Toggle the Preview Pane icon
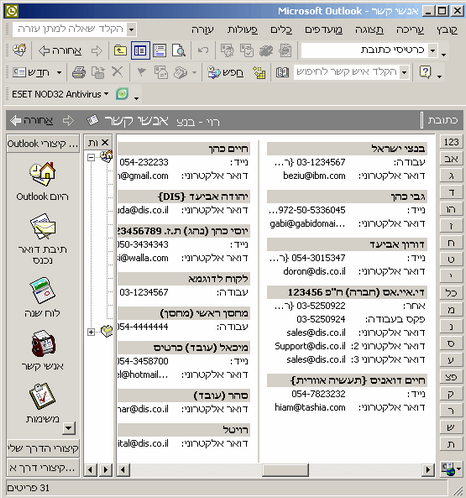466x498 pixels. pos(160,51)
